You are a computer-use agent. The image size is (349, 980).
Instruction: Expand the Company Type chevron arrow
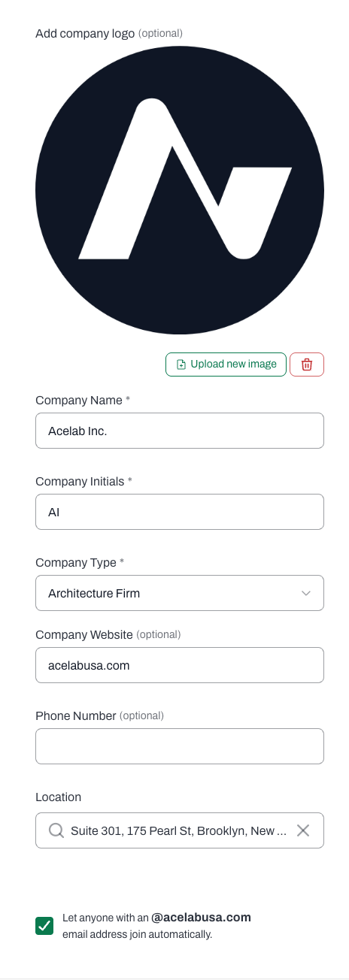[x=306, y=593]
